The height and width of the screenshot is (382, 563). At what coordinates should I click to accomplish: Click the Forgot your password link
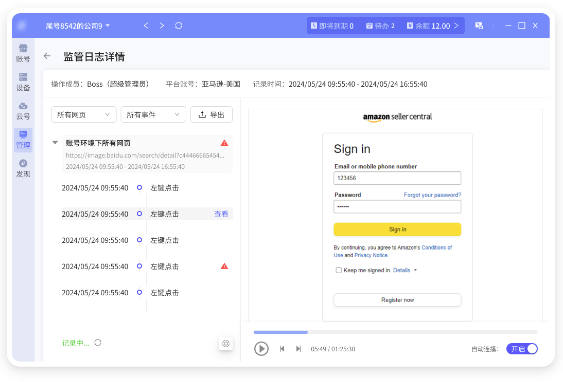[x=432, y=195]
